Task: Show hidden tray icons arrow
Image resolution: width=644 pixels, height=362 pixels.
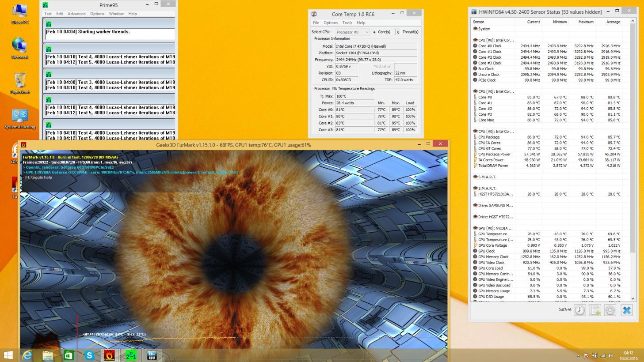Action: 579,355
